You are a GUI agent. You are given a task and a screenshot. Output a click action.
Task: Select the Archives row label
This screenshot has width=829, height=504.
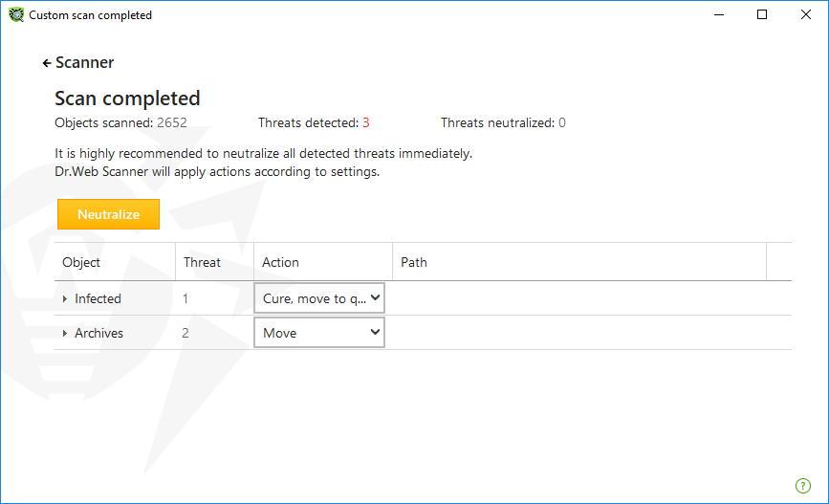point(98,333)
